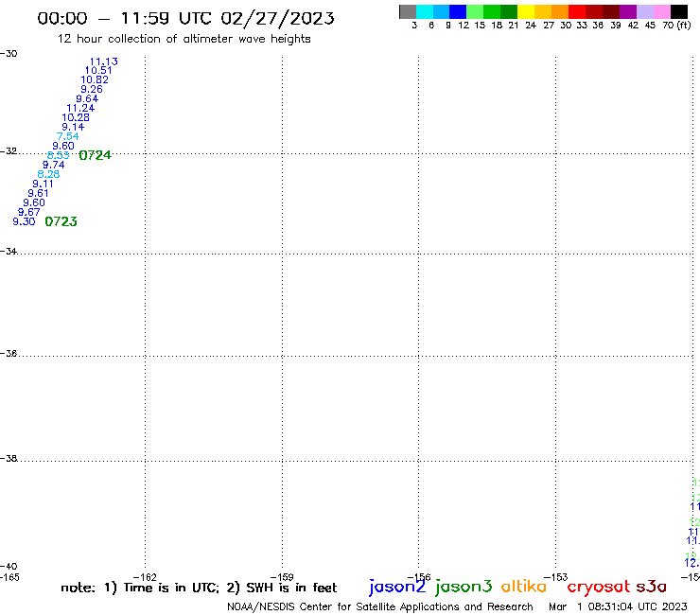The image size is (700, 615).
Task: Click the bright red legend swatch
Action: point(577,11)
